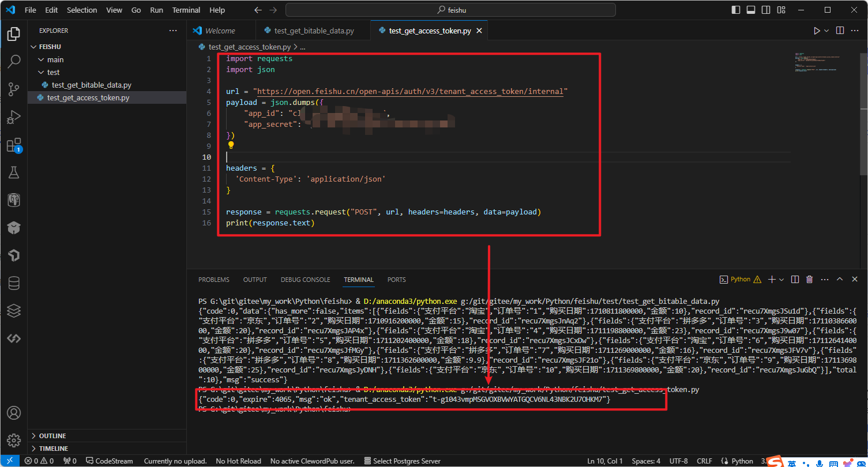
Task: Click Select Postgres Server in status bar
Action: 403,461
